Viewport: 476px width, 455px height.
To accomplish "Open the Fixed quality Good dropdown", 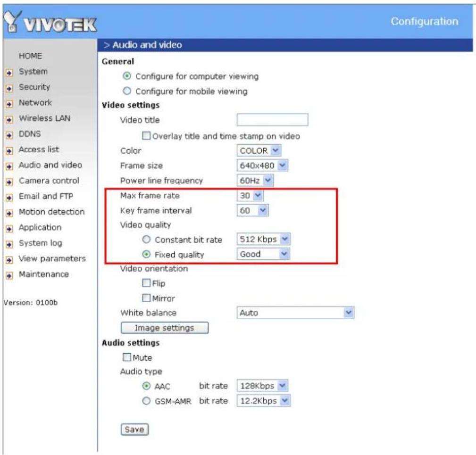I will coord(263,254).
